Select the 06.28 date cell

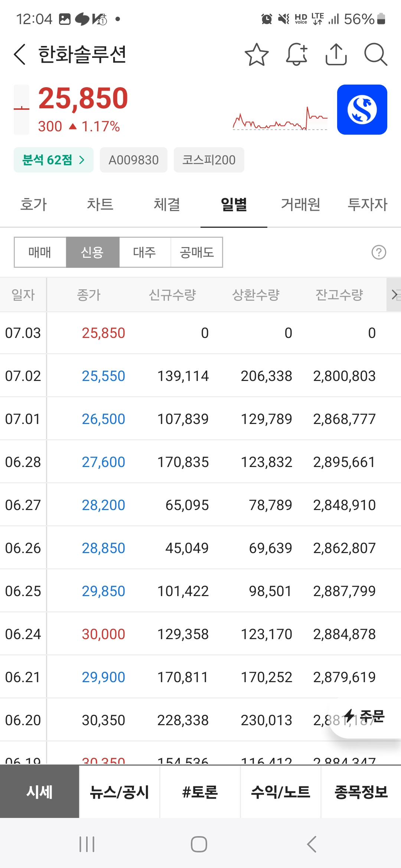[23, 462]
